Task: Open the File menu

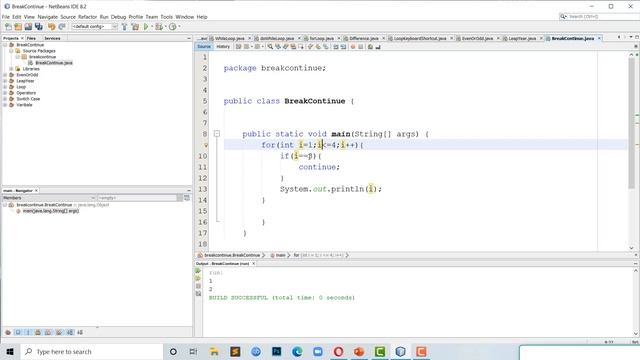Action: click(x=6, y=17)
